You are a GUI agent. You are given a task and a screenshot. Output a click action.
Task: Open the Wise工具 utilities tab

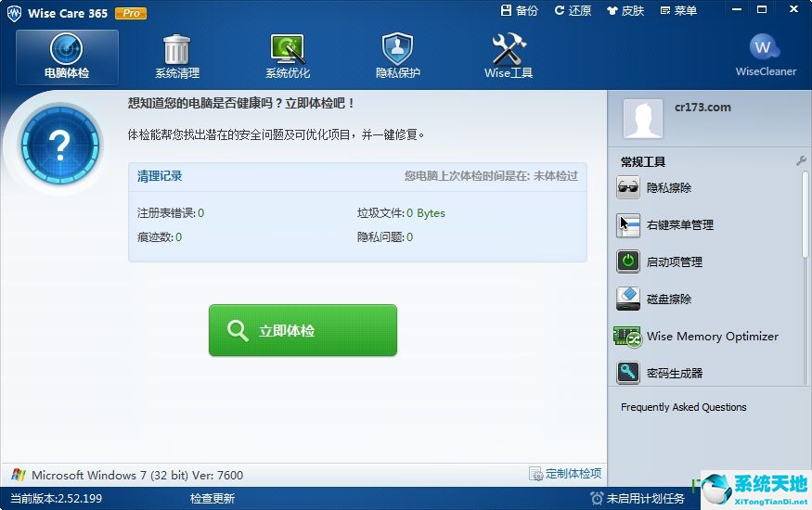[509, 57]
